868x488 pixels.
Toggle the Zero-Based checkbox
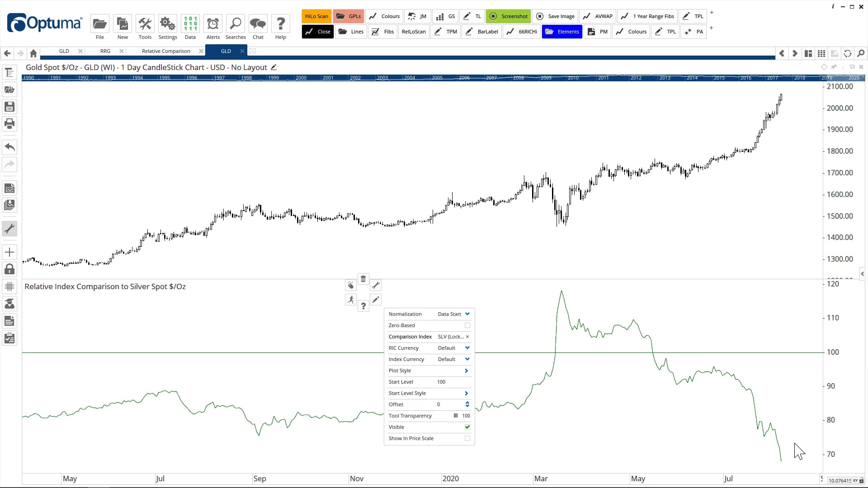click(x=467, y=325)
